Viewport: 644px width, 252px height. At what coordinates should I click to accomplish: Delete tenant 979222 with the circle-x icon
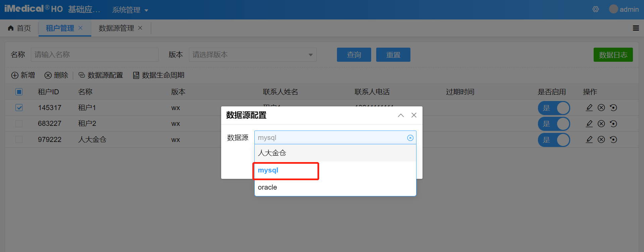tap(601, 140)
